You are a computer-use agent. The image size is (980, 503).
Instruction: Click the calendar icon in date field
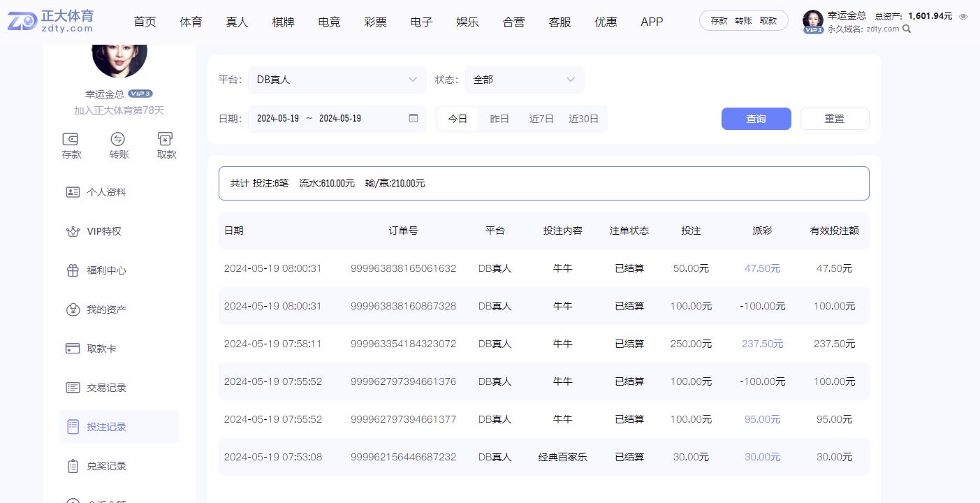point(414,118)
